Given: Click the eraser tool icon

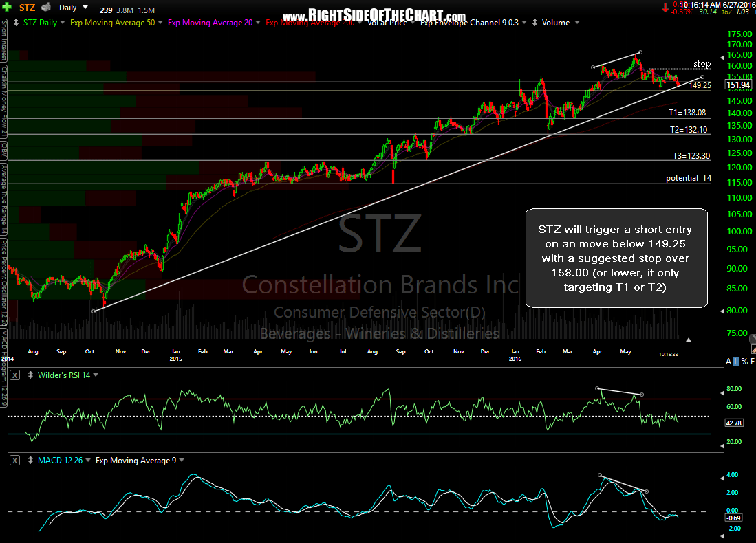Looking at the screenshot, I should coord(753,349).
